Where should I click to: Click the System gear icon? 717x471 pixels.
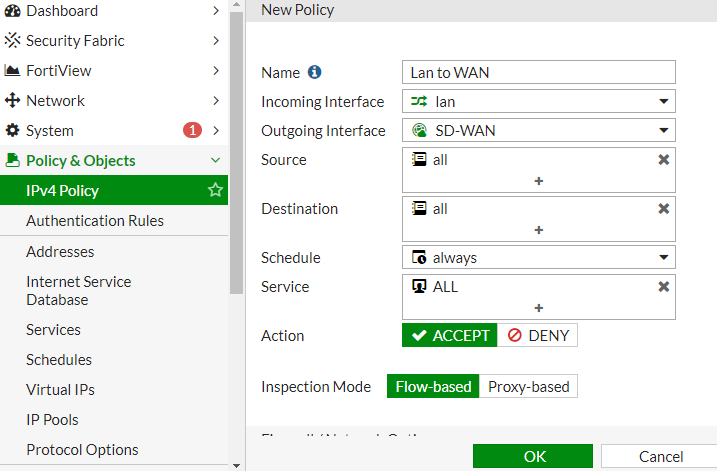[12, 130]
